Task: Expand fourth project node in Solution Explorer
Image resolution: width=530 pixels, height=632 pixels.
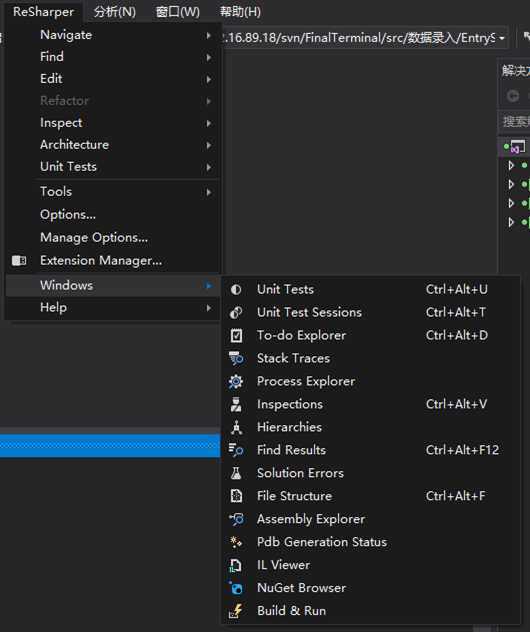Action: (511, 222)
